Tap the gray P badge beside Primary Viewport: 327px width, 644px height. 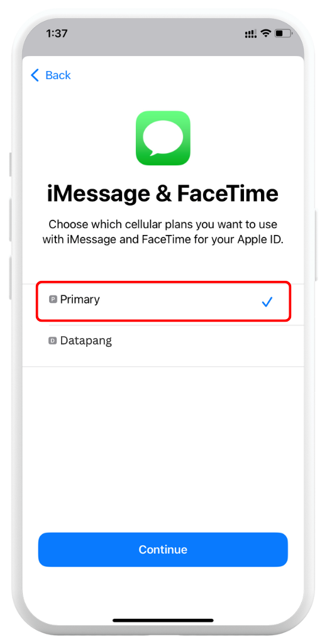[x=53, y=300]
